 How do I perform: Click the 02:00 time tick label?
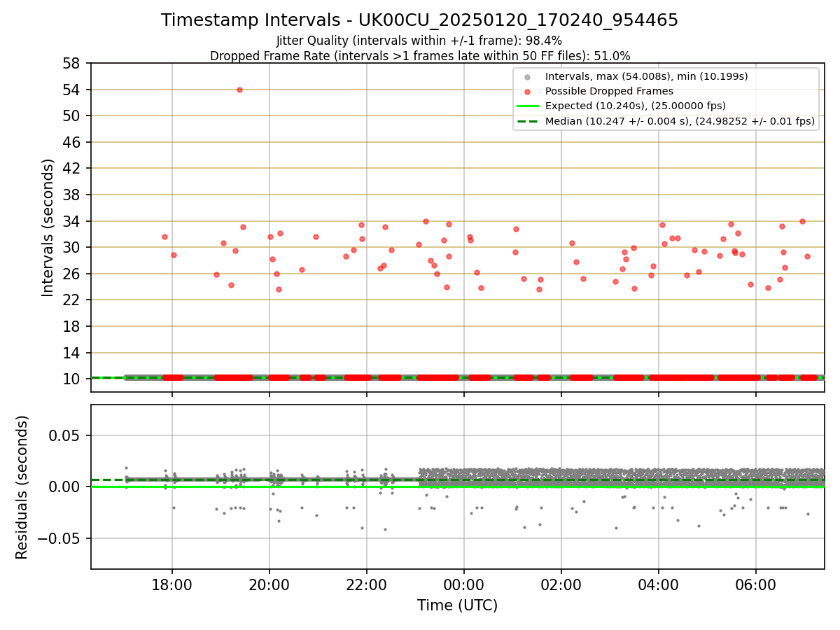561,585
